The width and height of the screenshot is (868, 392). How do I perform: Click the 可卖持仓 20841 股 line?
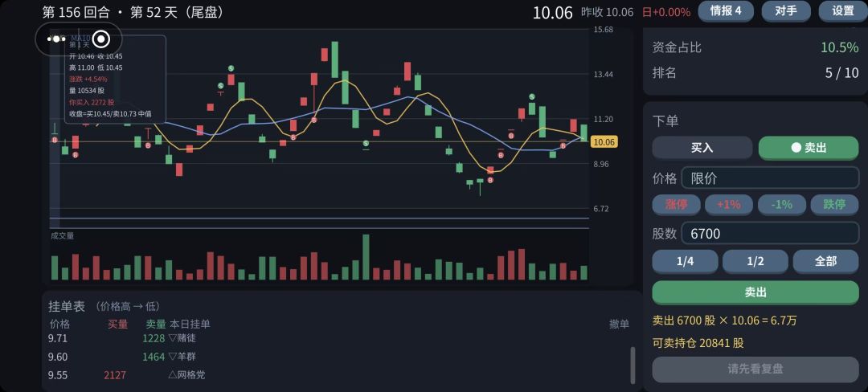click(698, 343)
